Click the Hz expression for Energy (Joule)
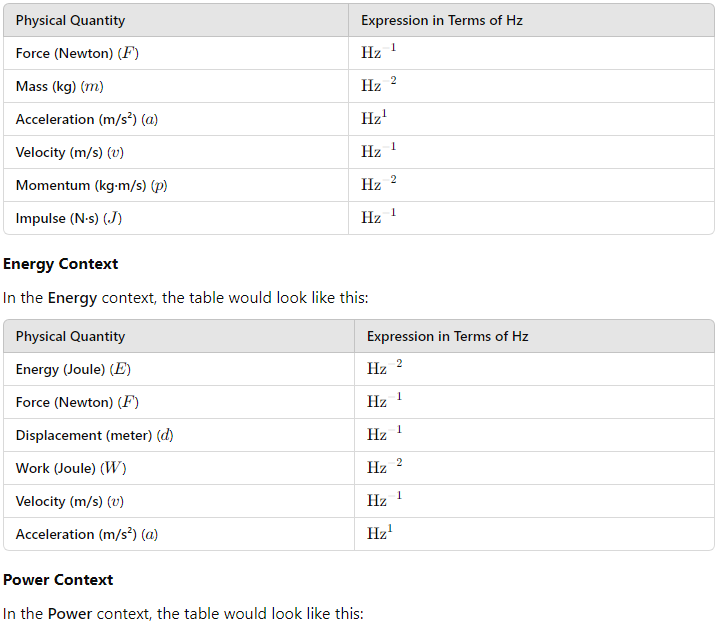Screen dimensions: 719x627 384,368
